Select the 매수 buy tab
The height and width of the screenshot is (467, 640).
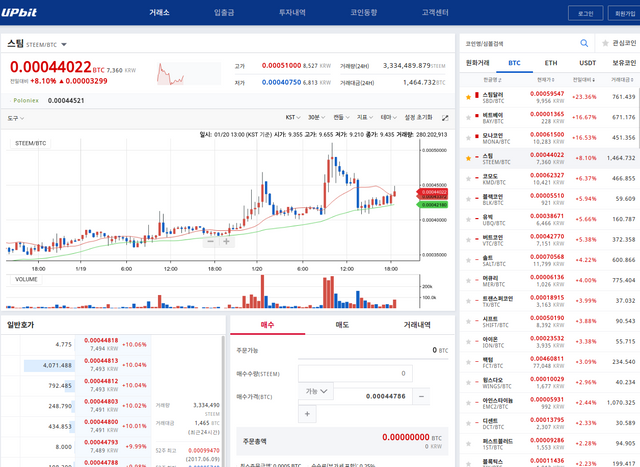(267, 325)
